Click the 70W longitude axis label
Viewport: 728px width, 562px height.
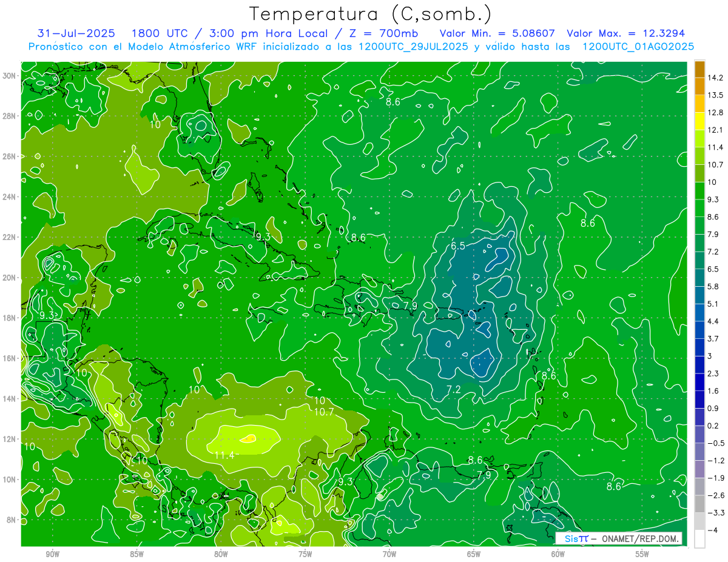(x=389, y=554)
